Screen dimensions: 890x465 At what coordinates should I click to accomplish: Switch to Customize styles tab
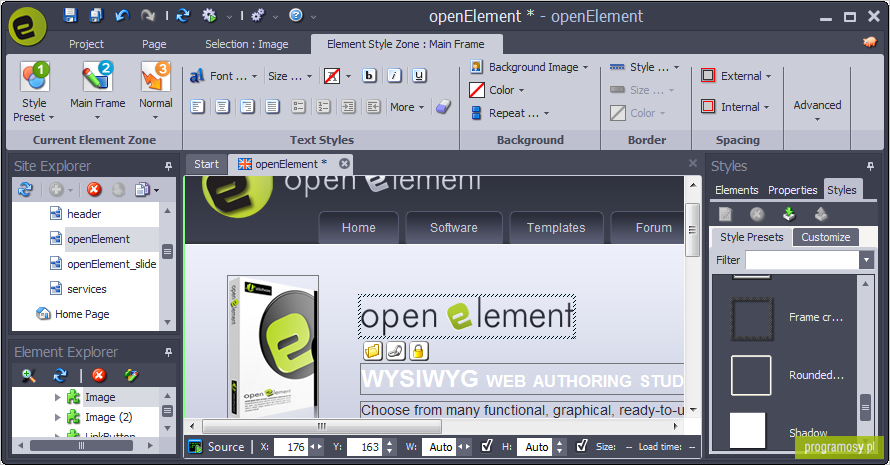pos(825,237)
